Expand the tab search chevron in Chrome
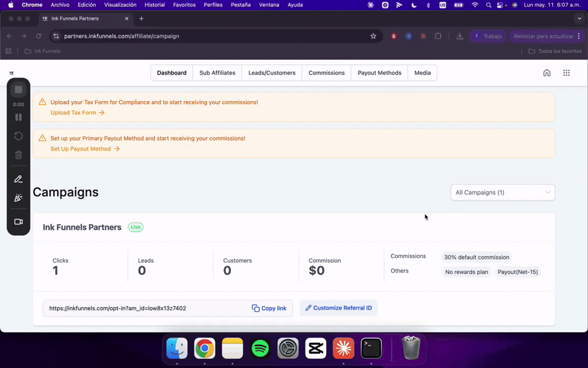The width and height of the screenshot is (588, 368). pyautogui.click(x=579, y=18)
